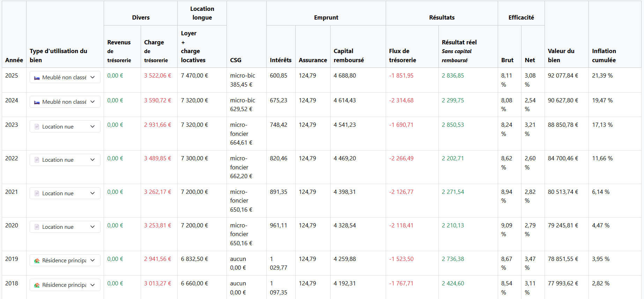
Task: Click the 2018 charge value 3 013,27 €
Action: pos(157,283)
